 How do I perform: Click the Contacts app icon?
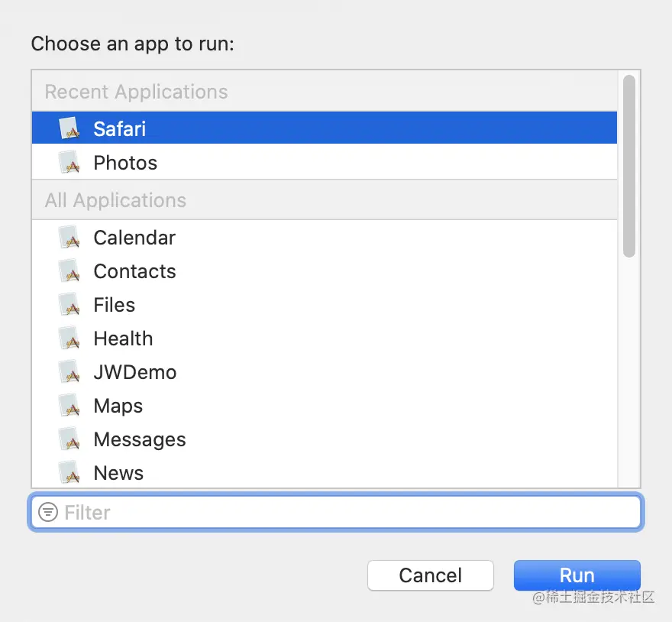pyautogui.click(x=69, y=271)
